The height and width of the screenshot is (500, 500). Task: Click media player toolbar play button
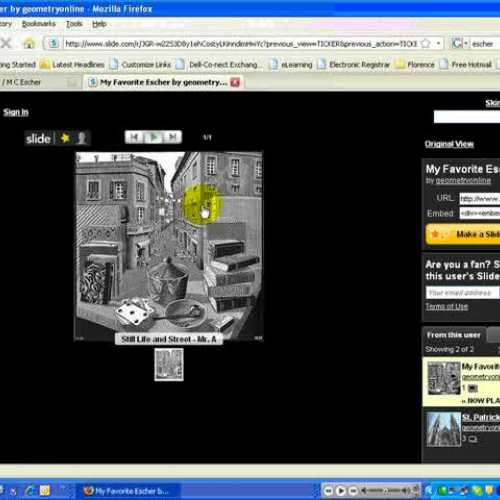tap(341, 491)
